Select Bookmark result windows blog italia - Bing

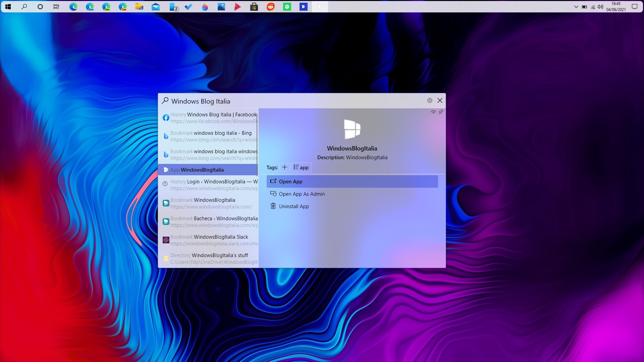[208, 136]
